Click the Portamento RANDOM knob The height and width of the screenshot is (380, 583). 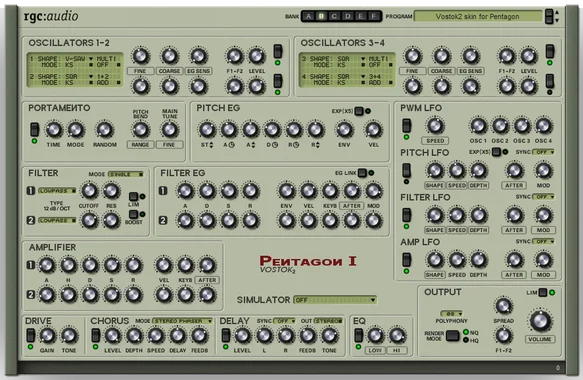pyautogui.click(x=104, y=129)
